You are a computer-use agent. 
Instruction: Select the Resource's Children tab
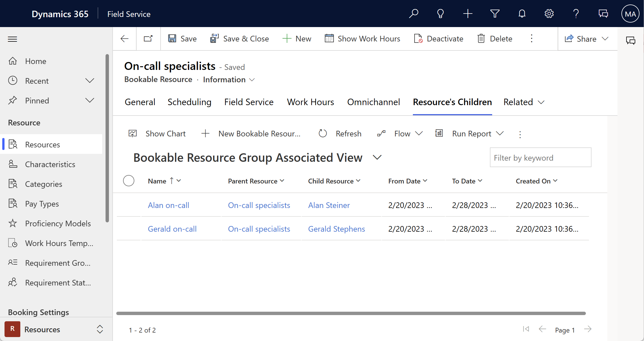(x=452, y=102)
